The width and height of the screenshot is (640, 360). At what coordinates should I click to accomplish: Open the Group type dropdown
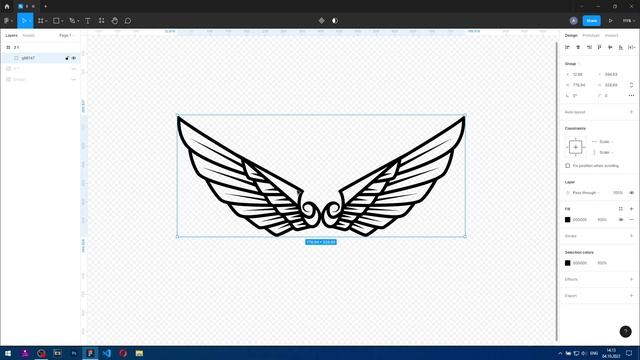(572, 64)
